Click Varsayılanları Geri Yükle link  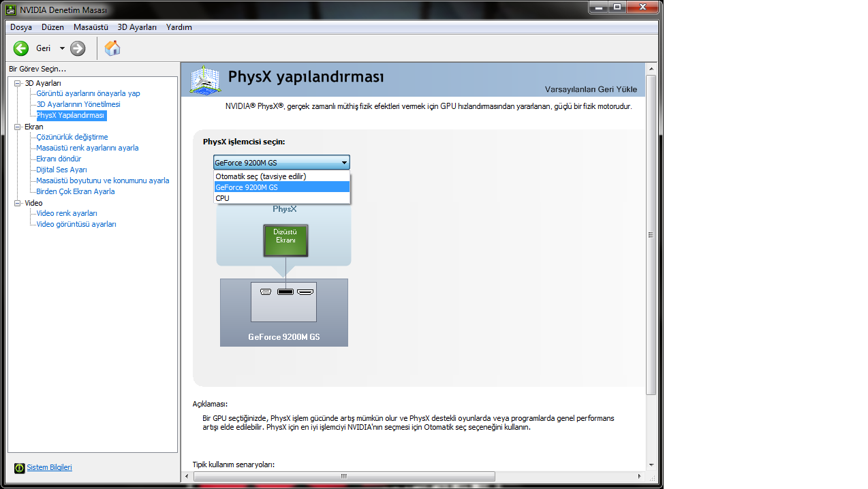(x=591, y=89)
